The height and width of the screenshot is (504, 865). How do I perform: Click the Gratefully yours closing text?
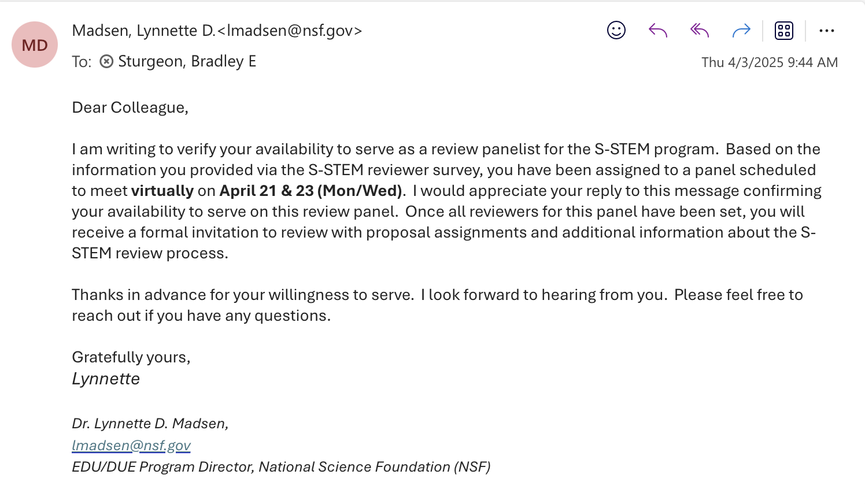pos(131,357)
